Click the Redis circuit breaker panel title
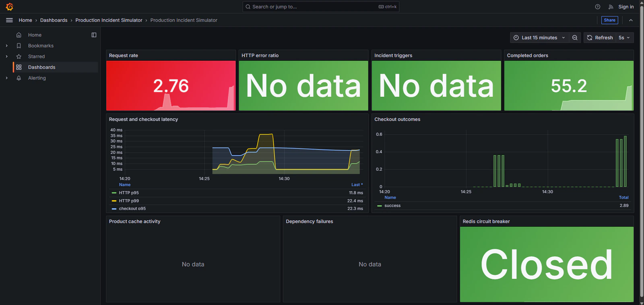644x305 pixels. [486, 222]
